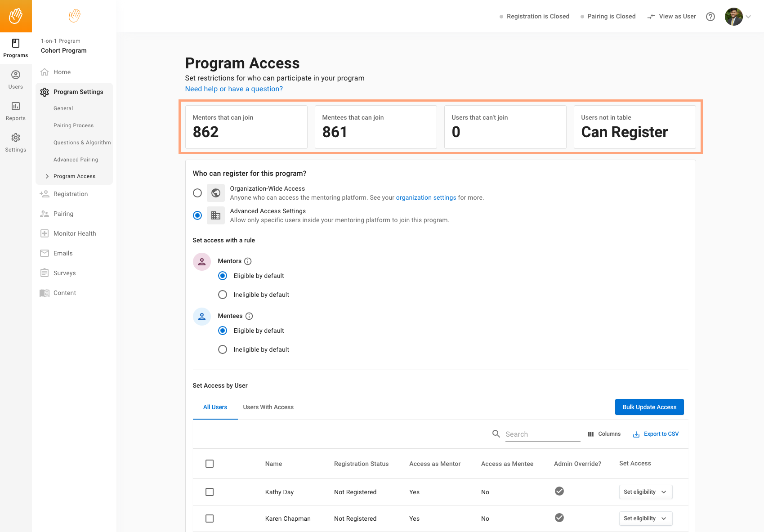Select Mentors Ineligible by default
The width and height of the screenshot is (764, 532).
[223, 295]
